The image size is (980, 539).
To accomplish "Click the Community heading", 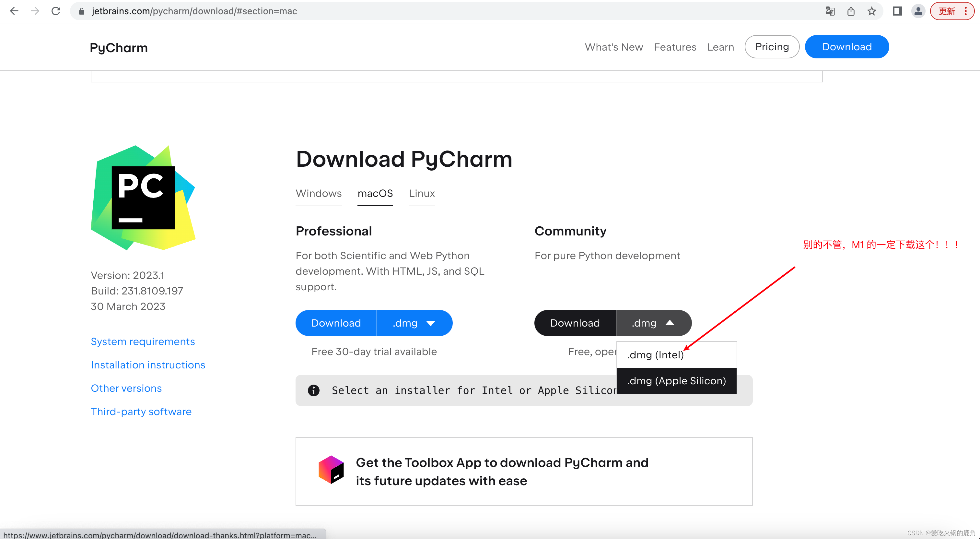I will pos(570,231).
